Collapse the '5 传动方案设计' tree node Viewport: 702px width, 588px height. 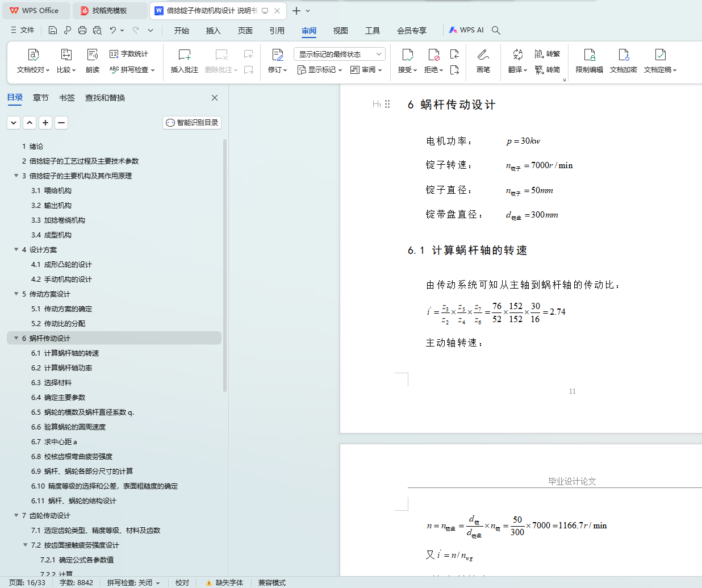pyautogui.click(x=16, y=294)
